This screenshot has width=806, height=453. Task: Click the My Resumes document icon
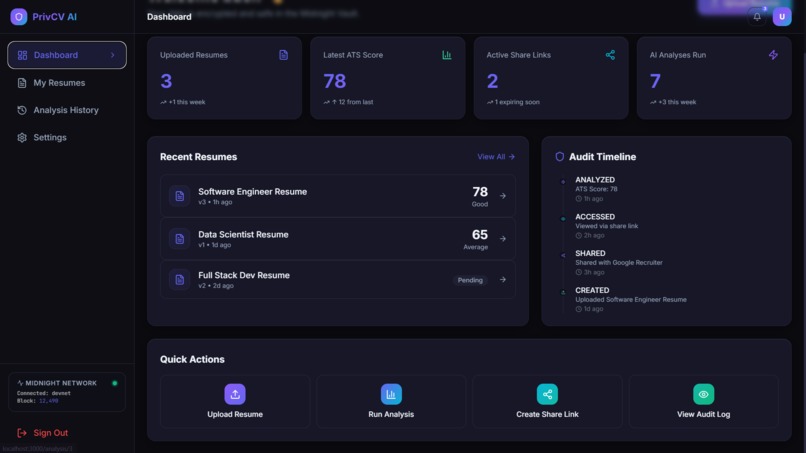[22, 83]
